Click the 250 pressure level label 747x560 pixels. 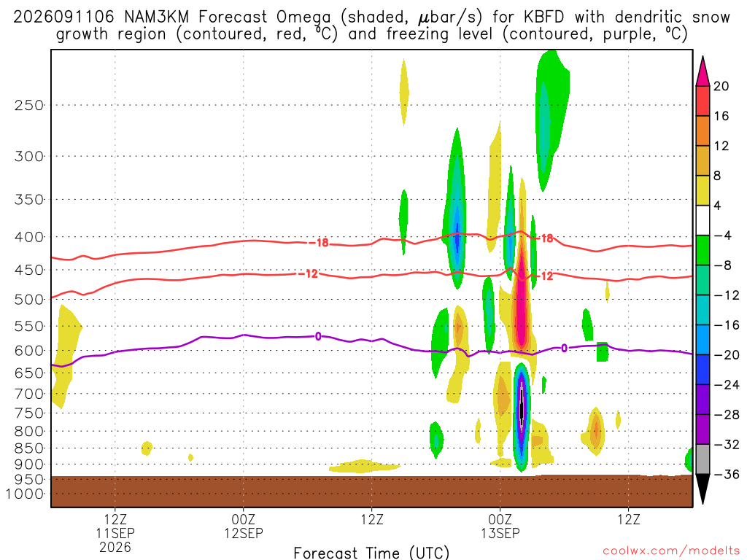(29, 105)
